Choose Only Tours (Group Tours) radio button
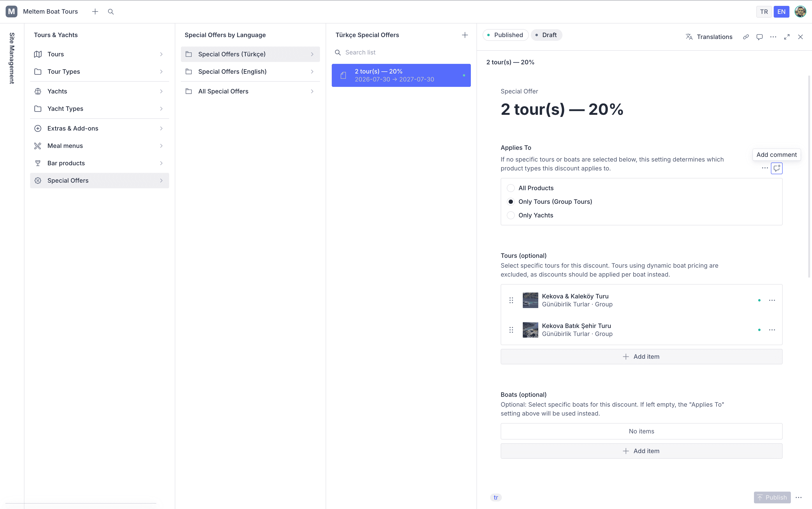Screen dimensions: 812x509 [x=511, y=202]
